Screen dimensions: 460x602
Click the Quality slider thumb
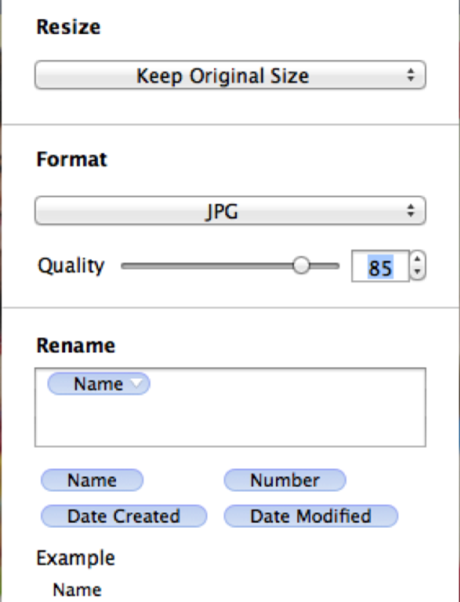coord(301,266)
